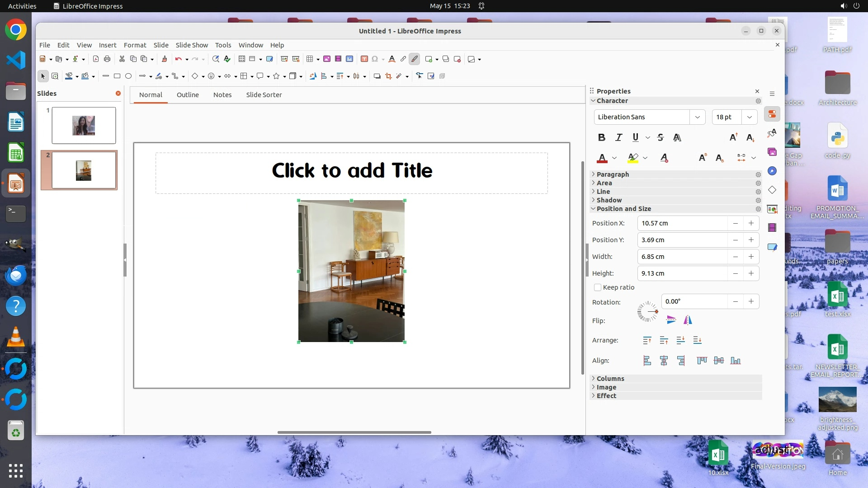The height and width of the screenshot is (488, 868).
Task: Click the Crop Image tool
Action: (388, 76)
